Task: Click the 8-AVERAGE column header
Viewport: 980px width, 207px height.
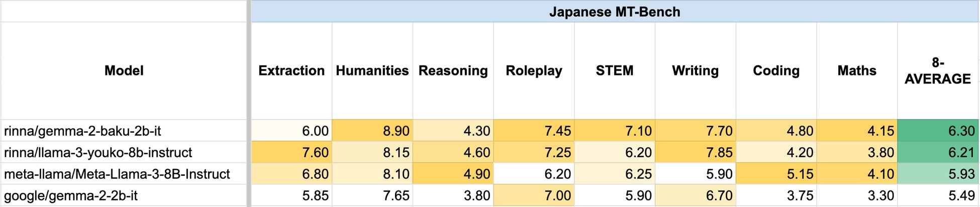Action: tap(938, 70)
